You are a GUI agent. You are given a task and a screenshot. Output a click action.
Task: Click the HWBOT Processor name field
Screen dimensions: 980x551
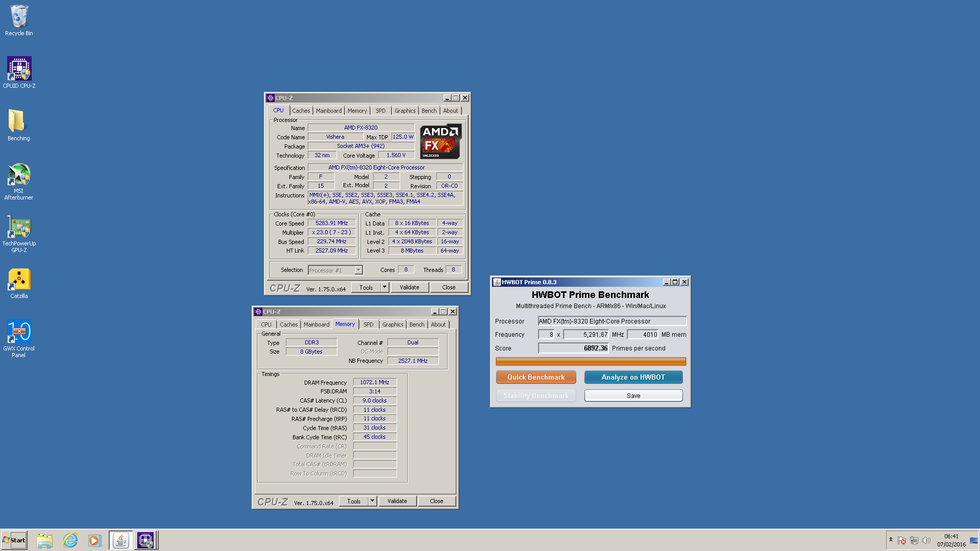612,321
